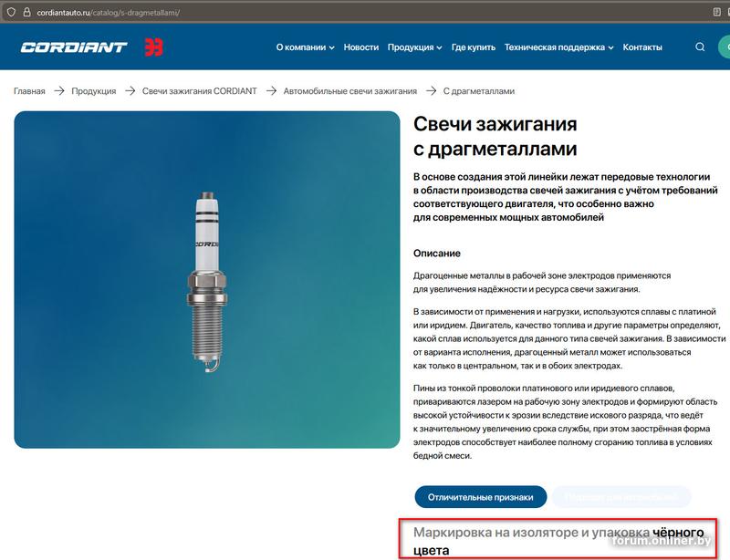The height and width of the screenshot is (560, 730).
Task: Expand the Продукция dropdown in navigation
Action: [x=414, y=47]
